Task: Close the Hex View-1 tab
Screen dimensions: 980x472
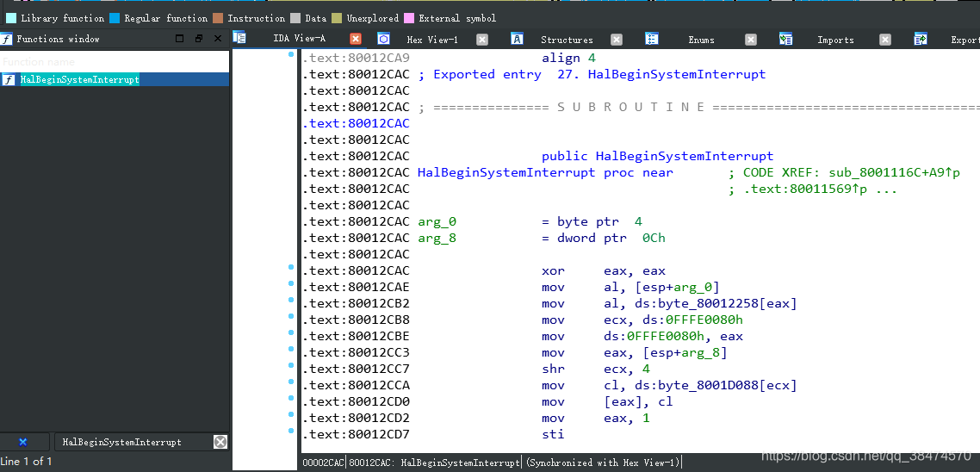Action: [482, 40]
